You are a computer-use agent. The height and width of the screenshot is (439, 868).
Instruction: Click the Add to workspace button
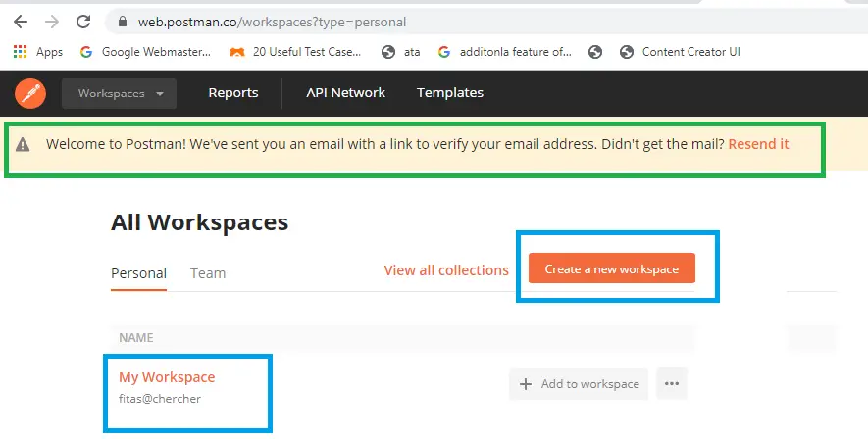pos(579,384)
